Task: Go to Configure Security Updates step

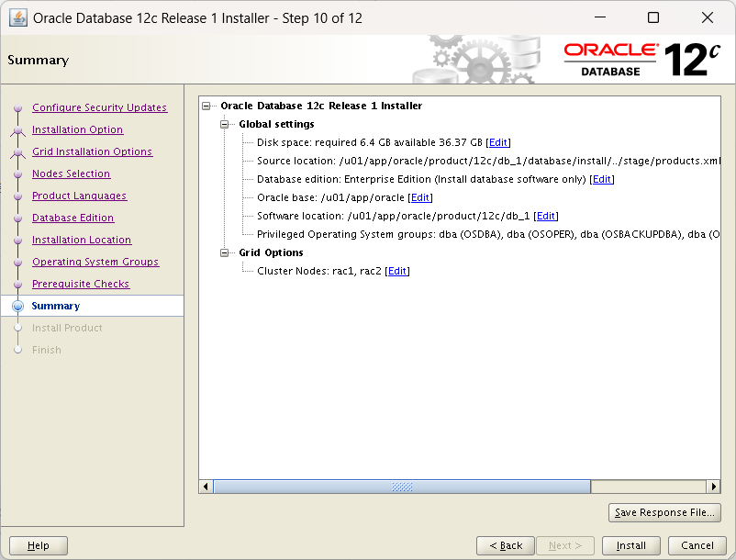Action: click(99, 107)
